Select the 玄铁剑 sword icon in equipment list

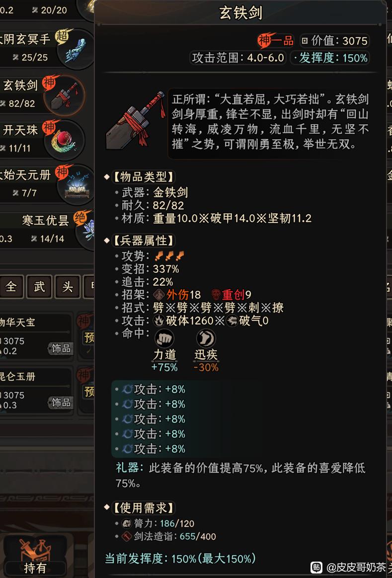click(65, 96)
